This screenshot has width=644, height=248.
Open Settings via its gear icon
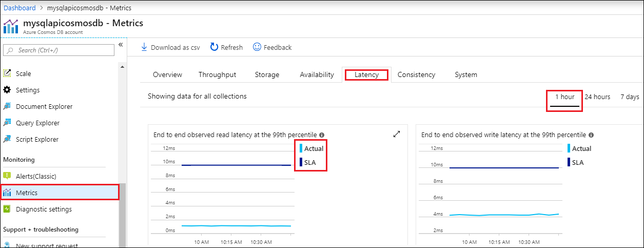tap(7, 90)
